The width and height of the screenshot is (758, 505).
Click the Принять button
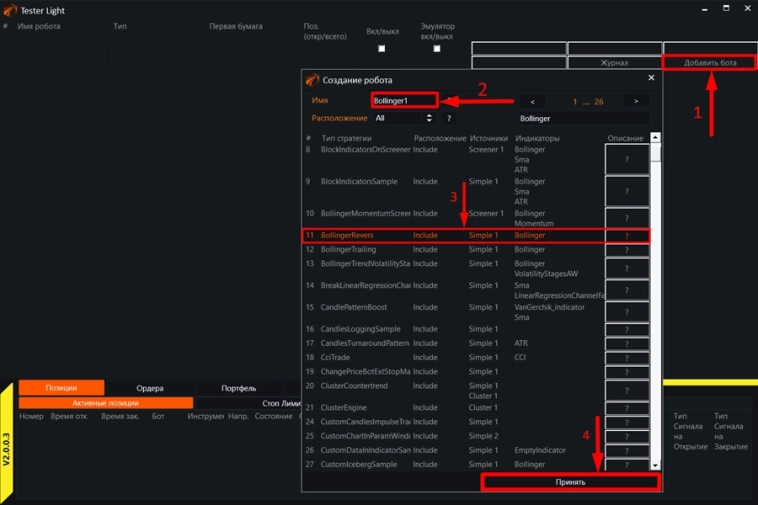click(x=570, y=482)
